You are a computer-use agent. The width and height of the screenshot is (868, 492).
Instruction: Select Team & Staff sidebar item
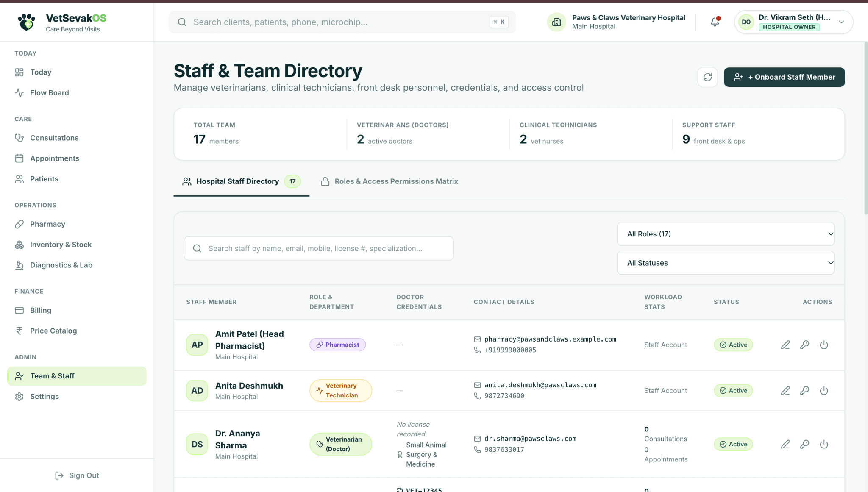(77, 376)
